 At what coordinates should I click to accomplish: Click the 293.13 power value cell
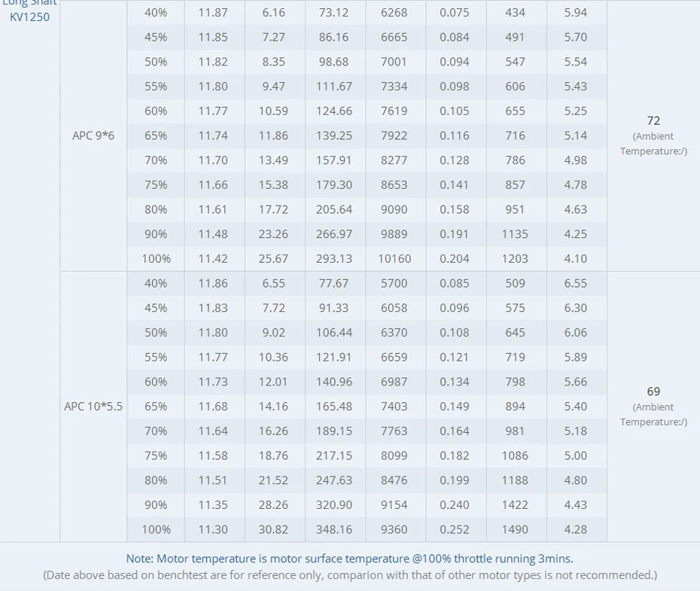(x=334, y=259)
